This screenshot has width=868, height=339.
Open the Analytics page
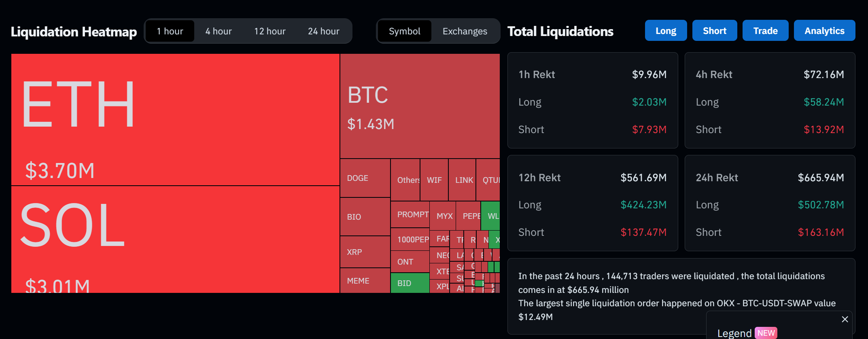point(824,31)
